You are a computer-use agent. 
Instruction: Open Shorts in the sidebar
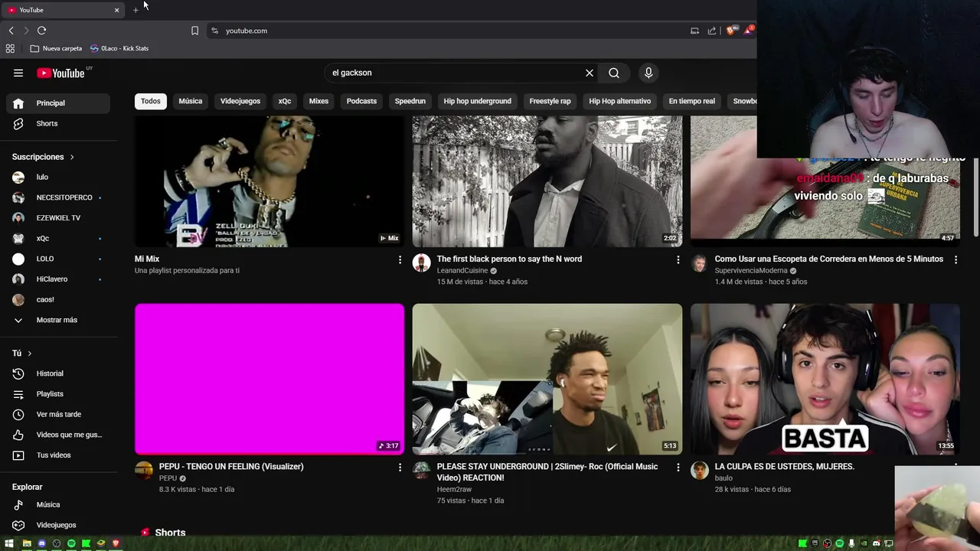click(58, 123)
